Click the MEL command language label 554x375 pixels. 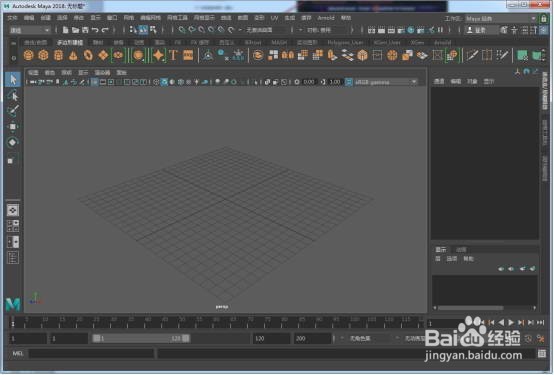point(18,353)
